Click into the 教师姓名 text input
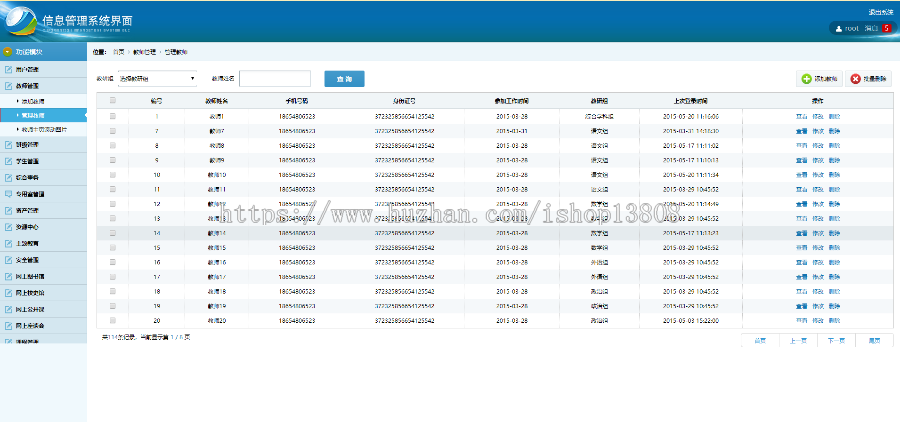Image resolution: width=900 pixels, height=422 pixels. tap(275, 79)
